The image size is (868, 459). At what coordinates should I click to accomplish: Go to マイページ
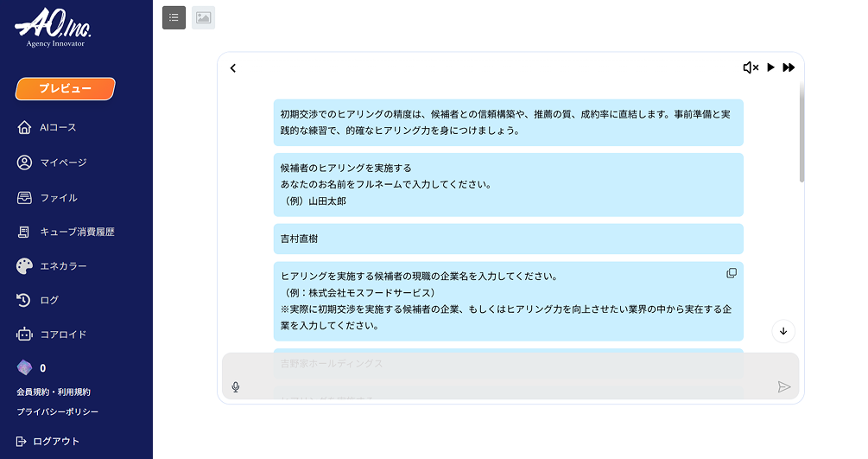pos(62,163)
